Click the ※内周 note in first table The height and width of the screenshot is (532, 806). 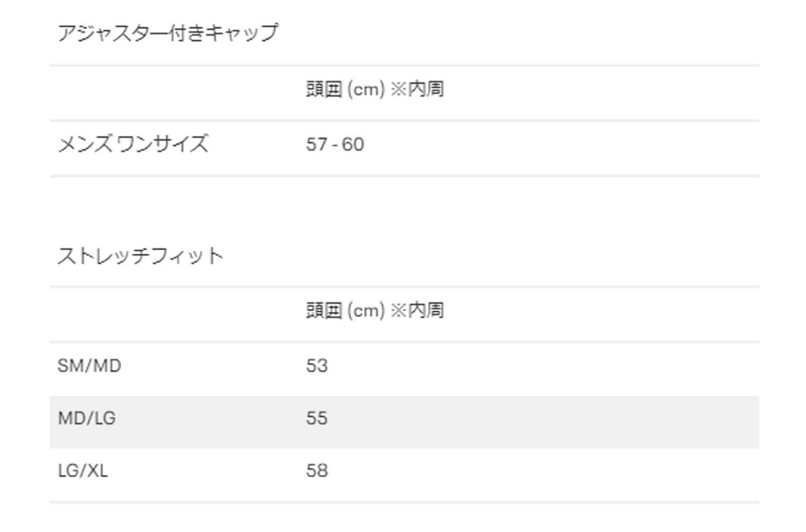click(x=417, y=89)
